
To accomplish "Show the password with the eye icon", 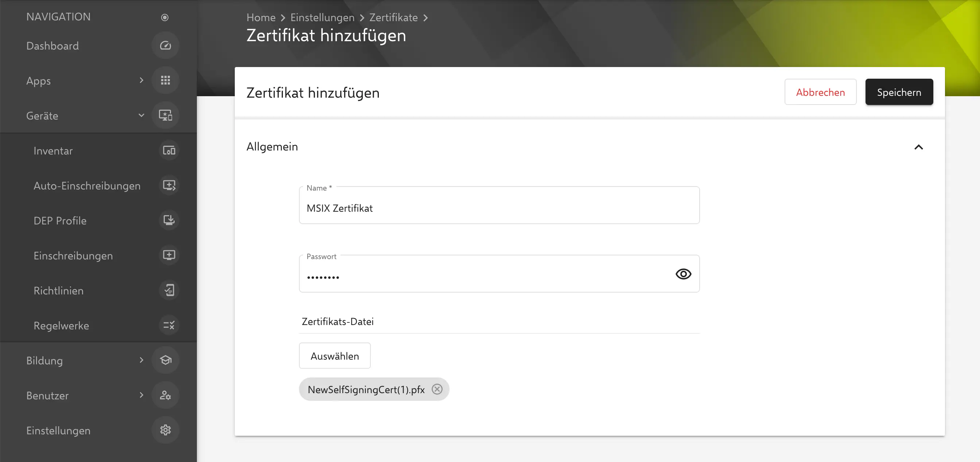I will tap(683, 274).
